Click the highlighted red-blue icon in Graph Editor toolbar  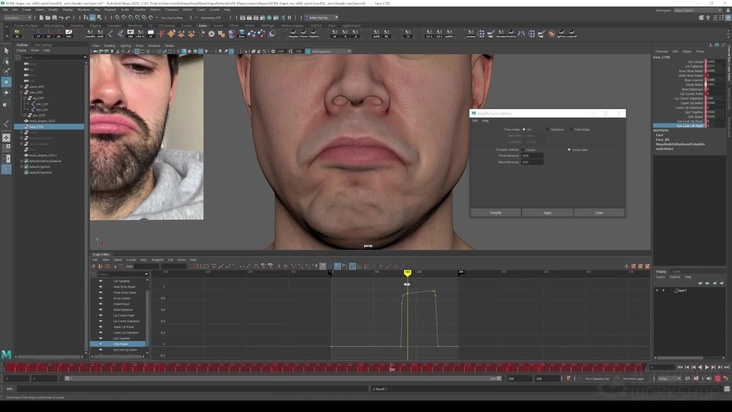pyautogui.click(x=323, y=266)
